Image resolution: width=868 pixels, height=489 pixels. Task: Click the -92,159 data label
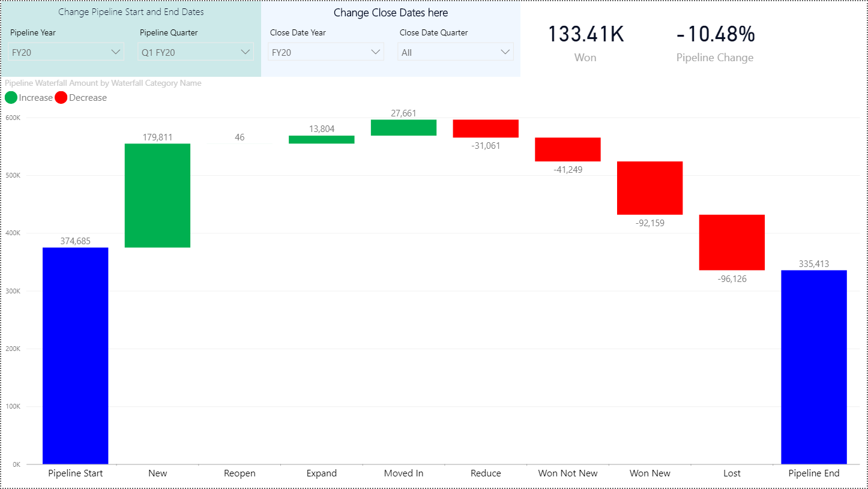pos(650,223)
